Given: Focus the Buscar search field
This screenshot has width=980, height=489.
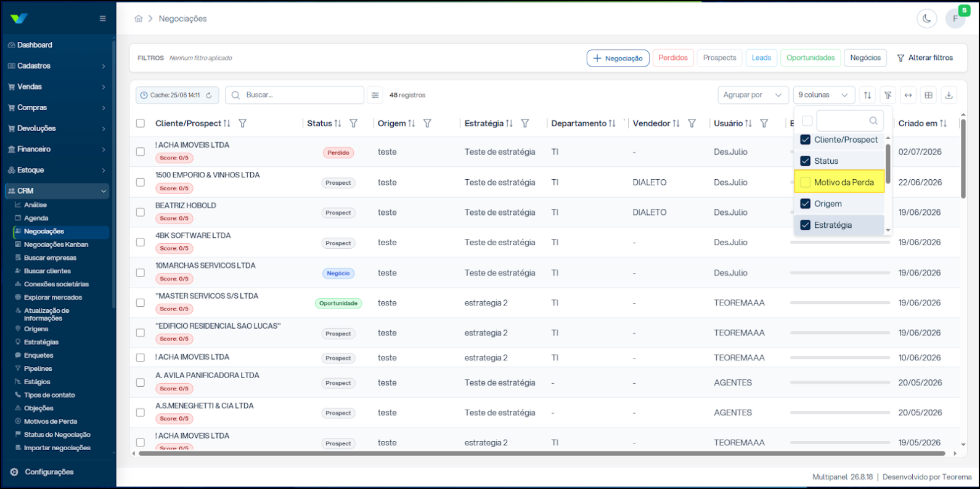Looking at the screenshot, I should point(295,95).
